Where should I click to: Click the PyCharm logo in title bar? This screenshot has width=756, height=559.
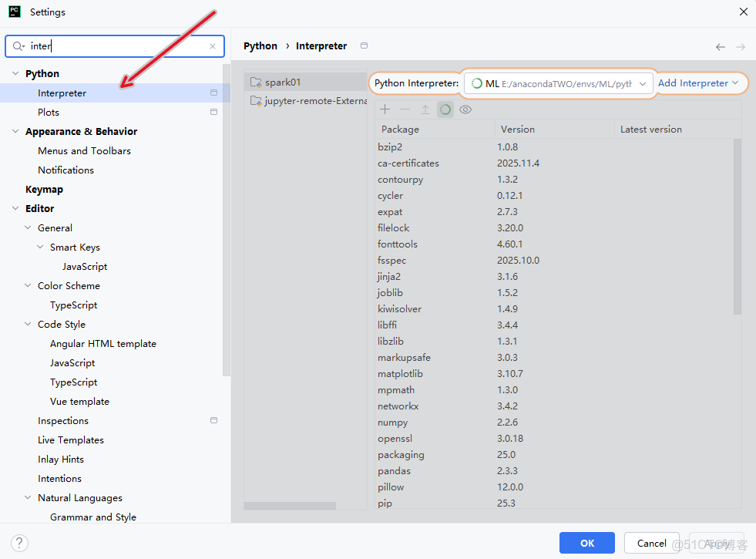[15, 12]
